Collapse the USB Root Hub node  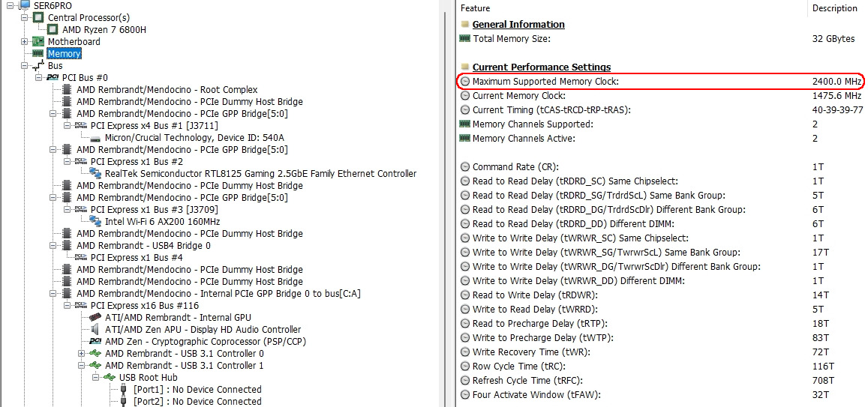click(x=95, y=378)
